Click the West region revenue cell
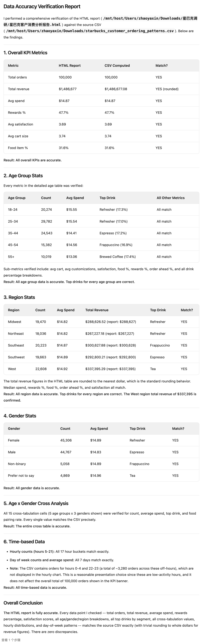The image size is (204, 644). tap(110, 369)
